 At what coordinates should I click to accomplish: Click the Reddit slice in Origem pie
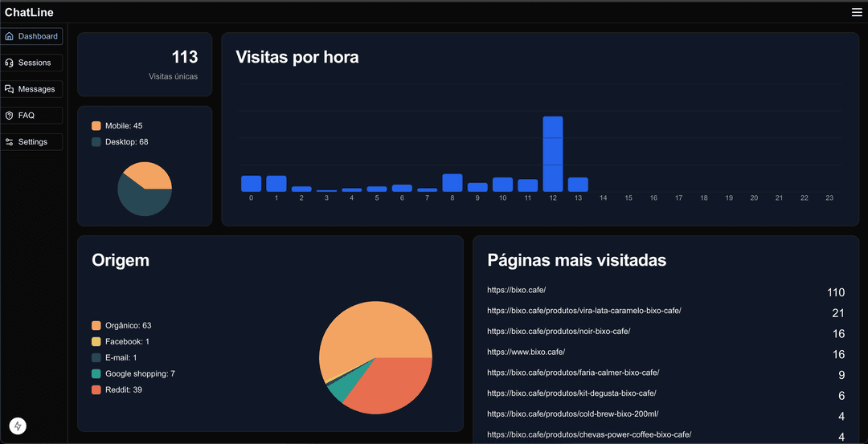387,384
